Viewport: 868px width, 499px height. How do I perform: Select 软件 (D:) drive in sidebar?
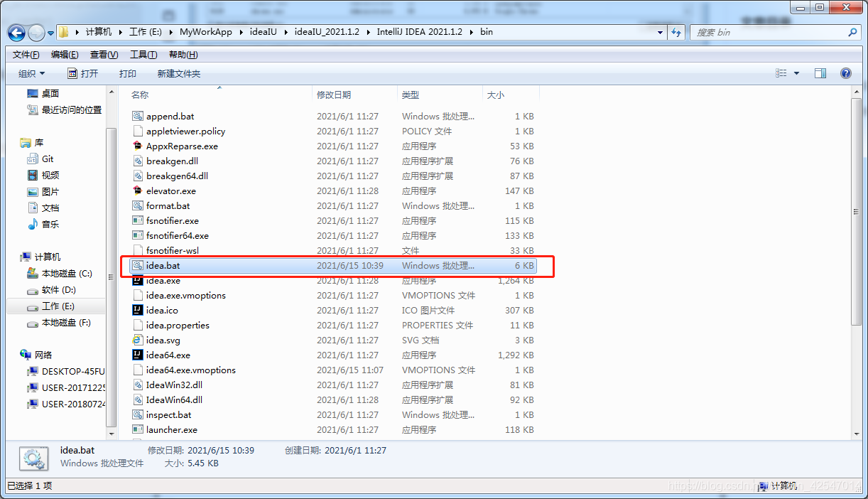(51, 290)
